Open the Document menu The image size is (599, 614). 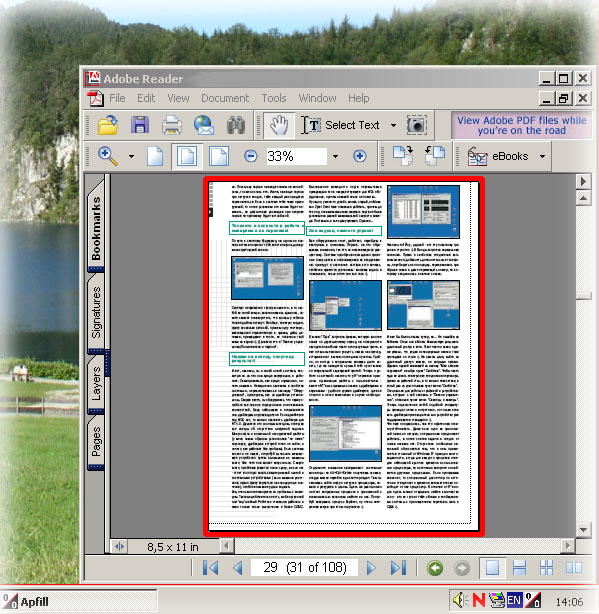[x=225, y=98]
